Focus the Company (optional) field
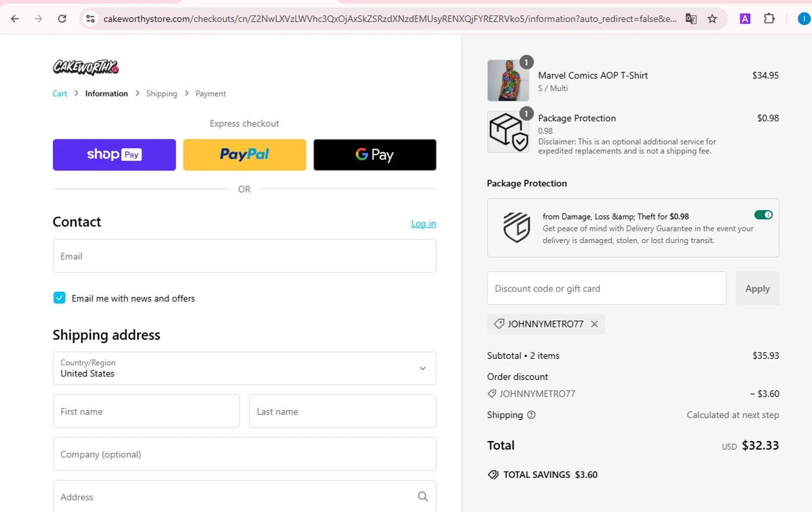This screenshot has width=812, height=512. 245,454
